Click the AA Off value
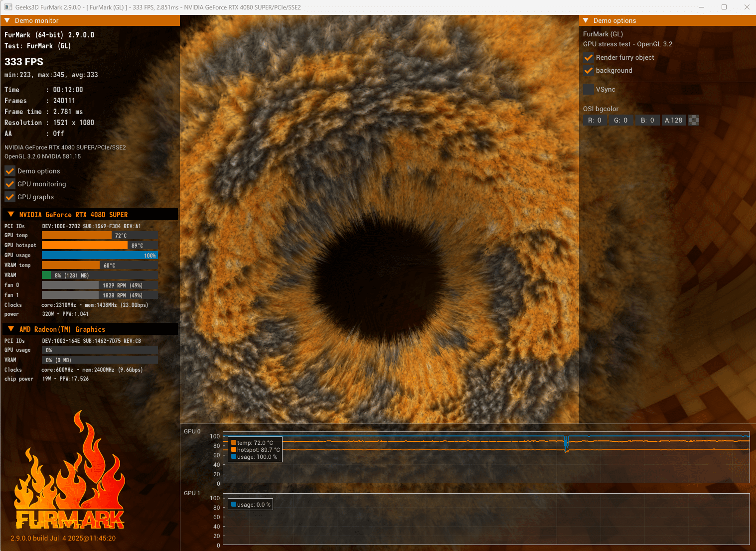 click(x=59, y=134)
